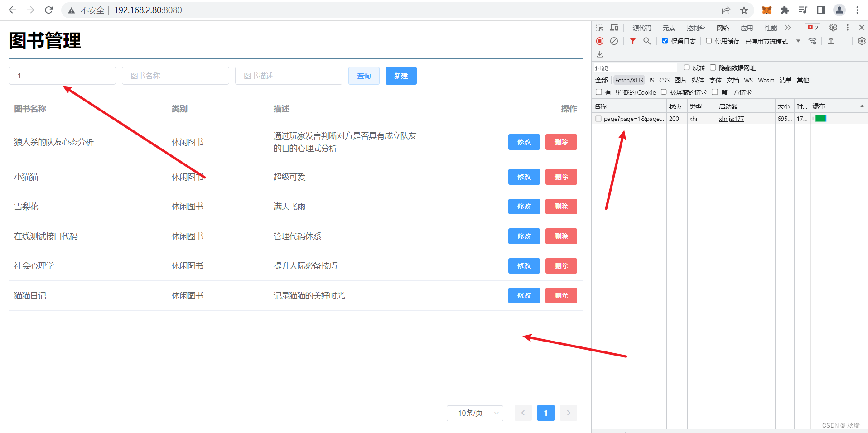Check the 隐藏数据网址 checkbox
The image size is (868, 433).
[713, 67]
